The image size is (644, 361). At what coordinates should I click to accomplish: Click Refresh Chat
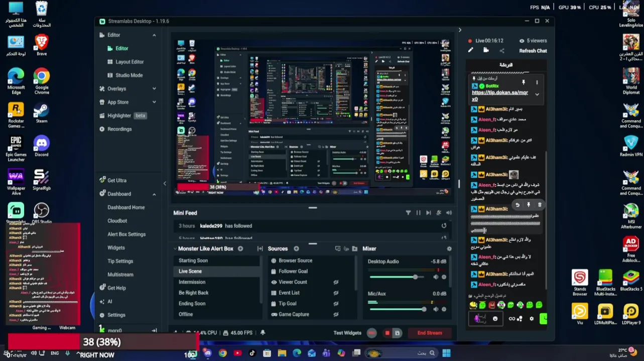tap(533, 51)
